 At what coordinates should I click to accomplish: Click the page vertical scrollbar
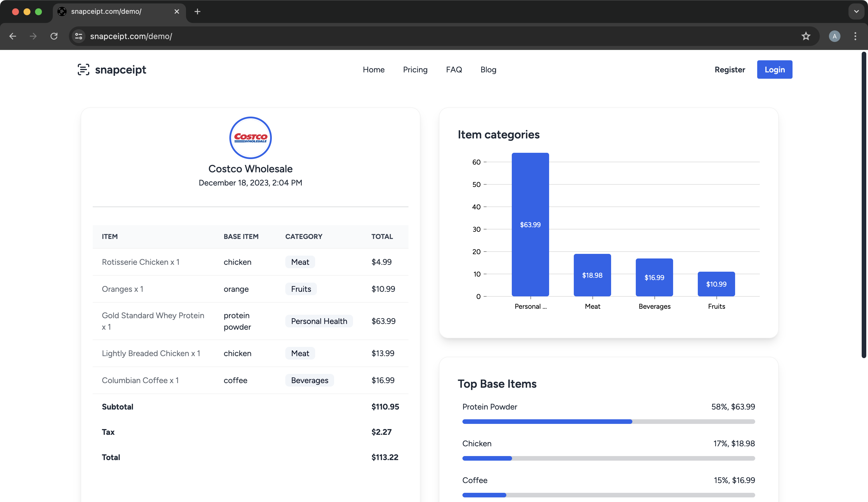pos(863,205)
